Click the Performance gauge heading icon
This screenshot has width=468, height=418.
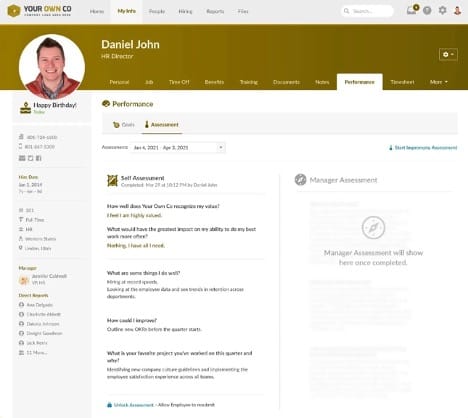tap(106, 104)
